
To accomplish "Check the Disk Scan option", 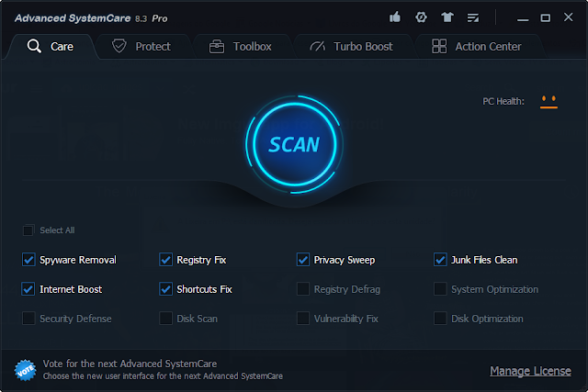I will click(x=165, y=319).
